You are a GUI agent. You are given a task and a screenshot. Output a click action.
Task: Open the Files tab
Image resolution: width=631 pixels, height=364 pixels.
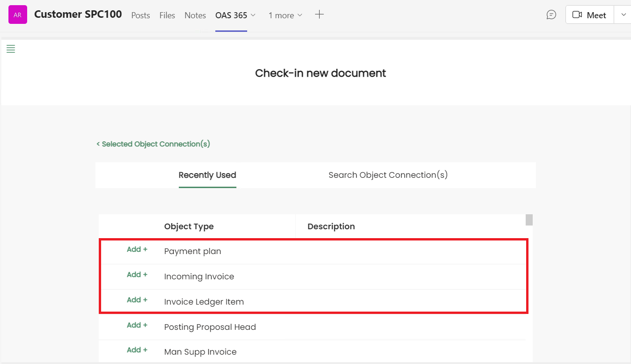coord(167,15)
